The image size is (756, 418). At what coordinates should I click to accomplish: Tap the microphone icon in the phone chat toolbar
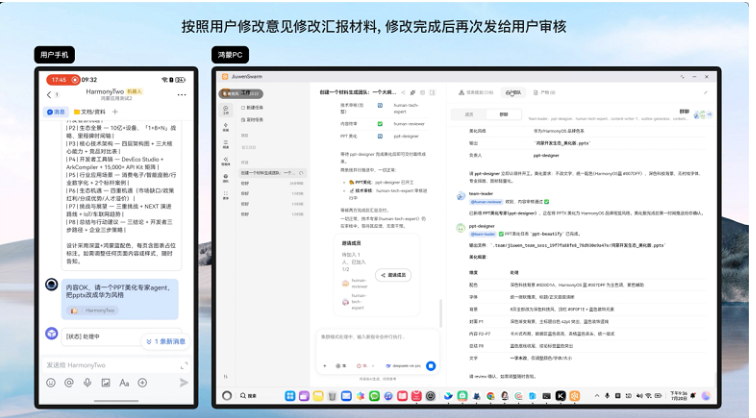87,383
